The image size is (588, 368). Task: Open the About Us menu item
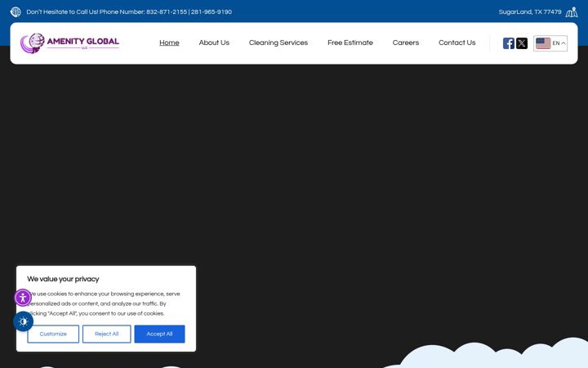(214, 43)
